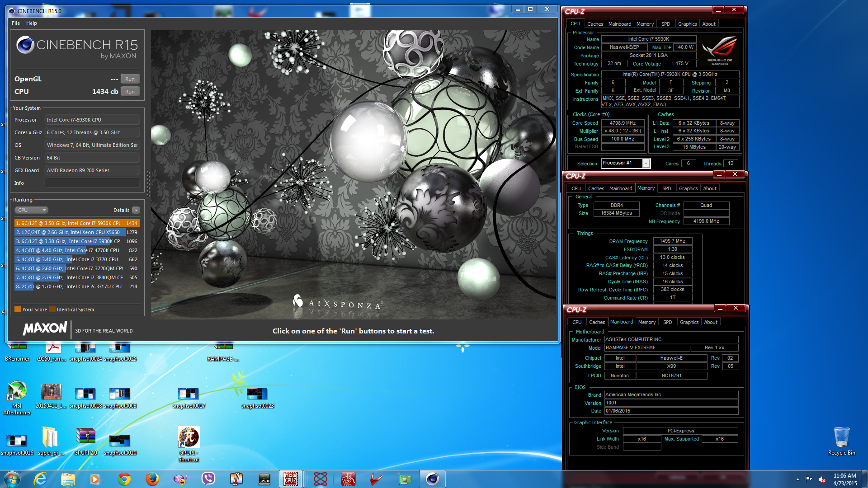Click the Action Center flag tray icon
Screen dimensions: 868x488
pos(809,479)
